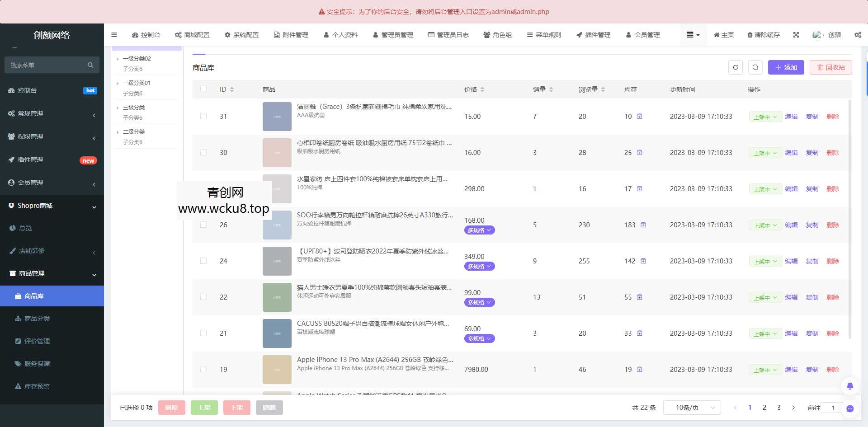868x427 pixels.
Task: Open 附件管理 attachment management
Action: tap(291, 34)
